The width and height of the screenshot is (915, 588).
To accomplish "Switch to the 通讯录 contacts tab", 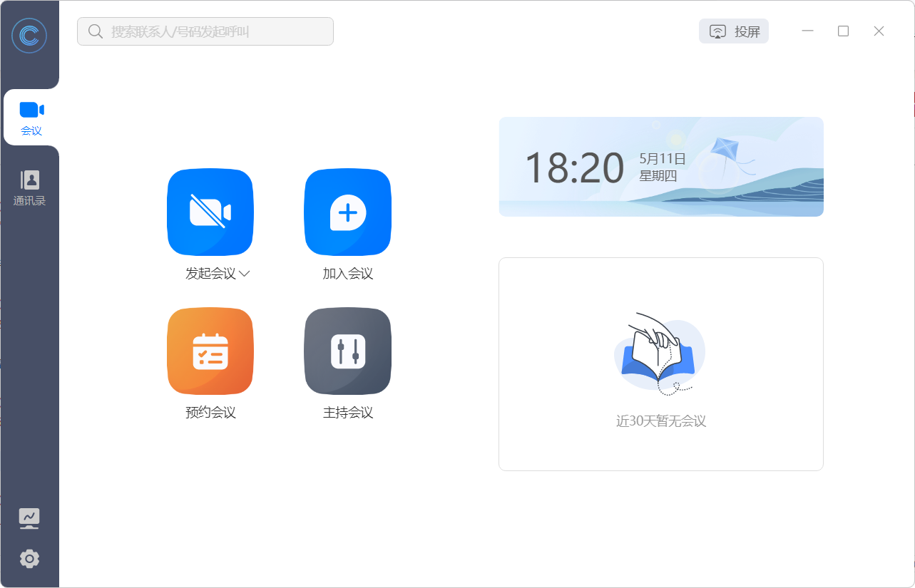I will click(29, 185).
